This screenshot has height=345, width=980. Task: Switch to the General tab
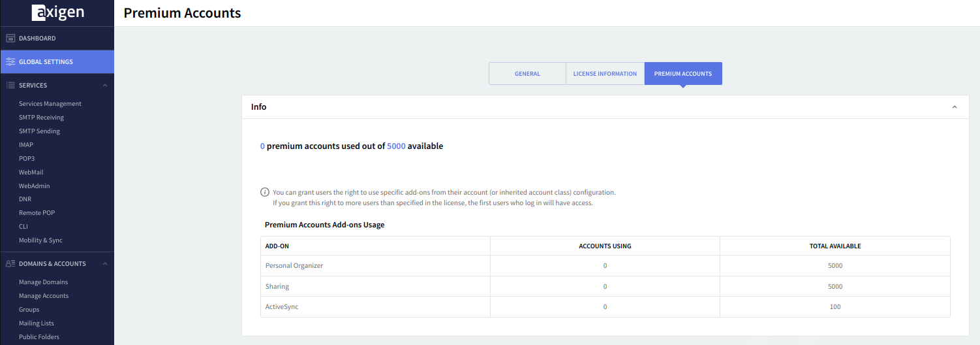pyautogui.click(x=527, y=74)
